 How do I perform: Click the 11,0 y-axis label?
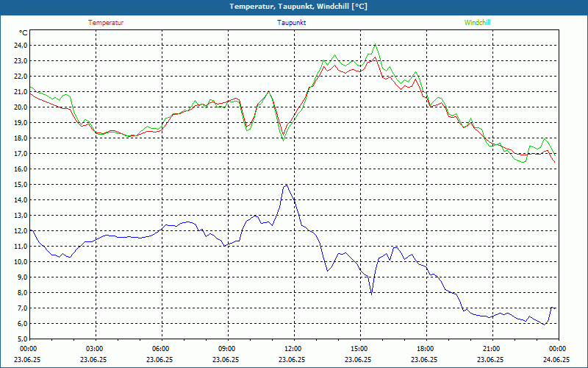pos(21,247)
